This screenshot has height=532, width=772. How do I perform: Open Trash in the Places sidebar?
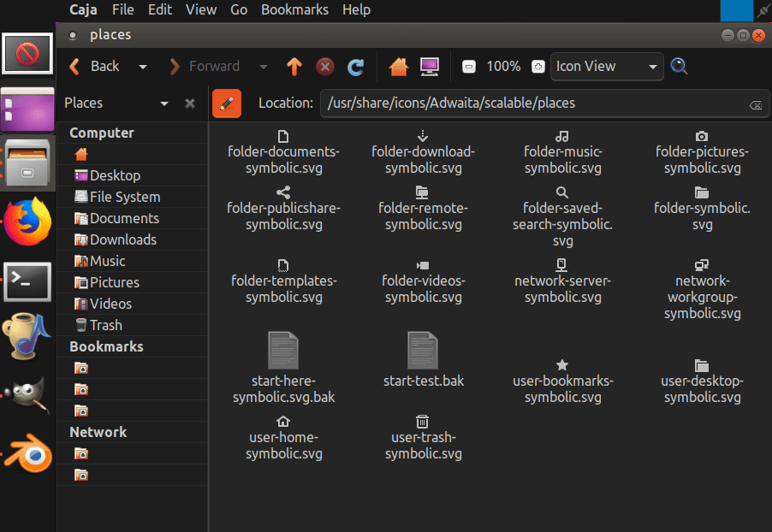click(132, 325)
